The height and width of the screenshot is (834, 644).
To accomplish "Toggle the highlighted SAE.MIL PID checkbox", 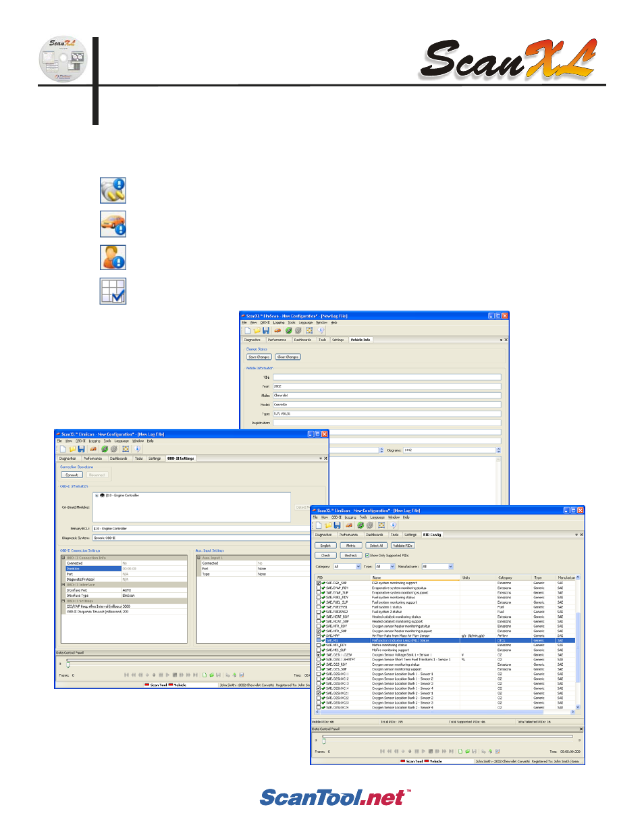I will pos(319,640).
